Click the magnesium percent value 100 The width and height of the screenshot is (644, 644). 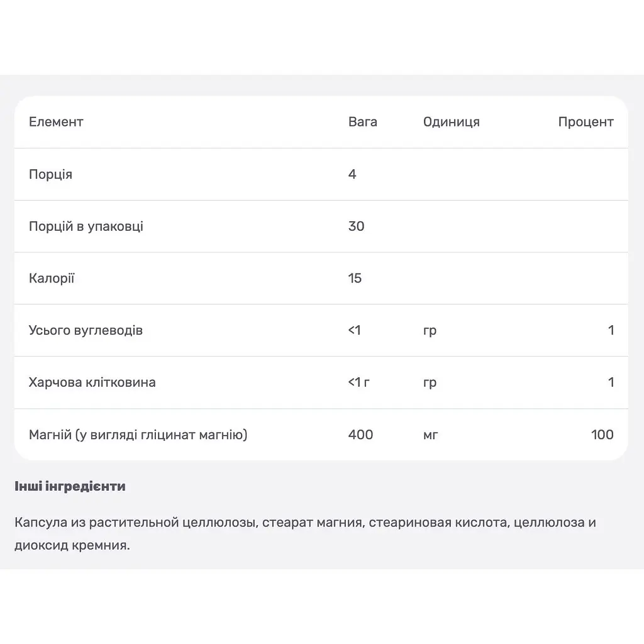[x=602, y=435]
